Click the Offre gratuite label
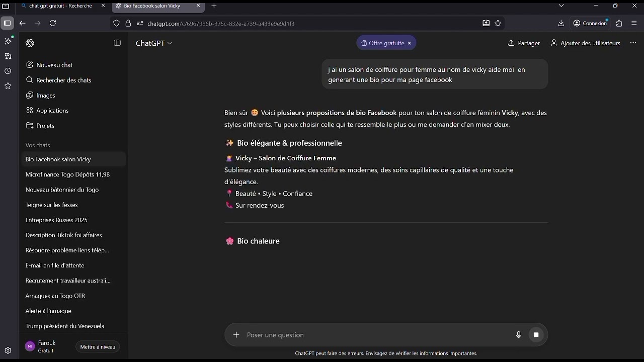Image resolution: width=644 pixels, height=362 pixels. click(x=386, y=43)
